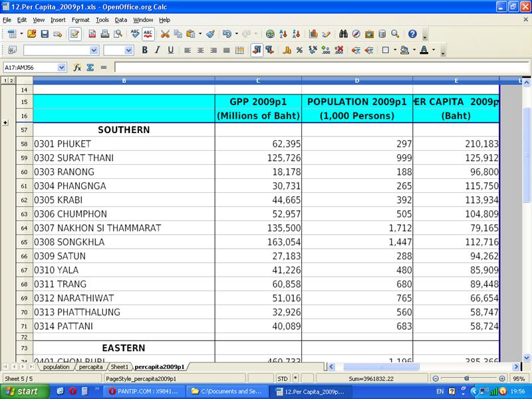Click the zoom in plus button
Image resolution: width=532 pixels, height=399 pixels.
pos(502,378)
